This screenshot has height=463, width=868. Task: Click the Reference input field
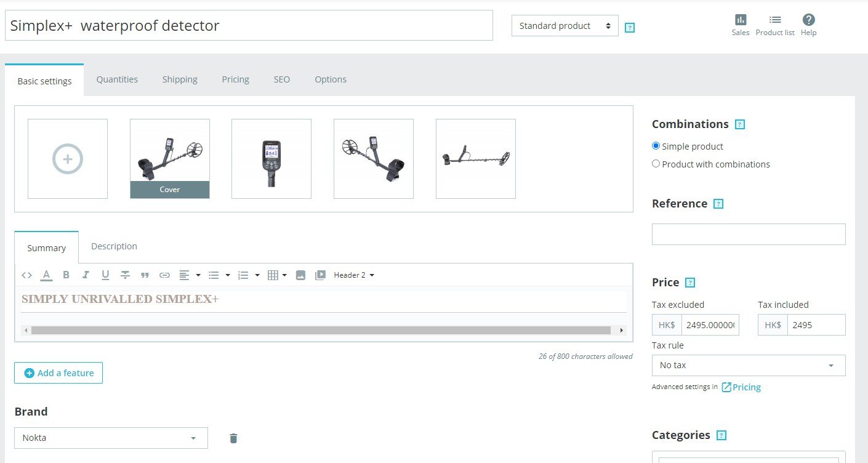pos(749,234)
